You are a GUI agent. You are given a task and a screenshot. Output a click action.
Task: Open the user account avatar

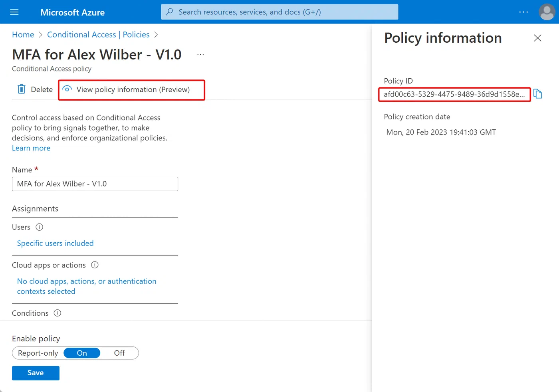pos(547,12)
